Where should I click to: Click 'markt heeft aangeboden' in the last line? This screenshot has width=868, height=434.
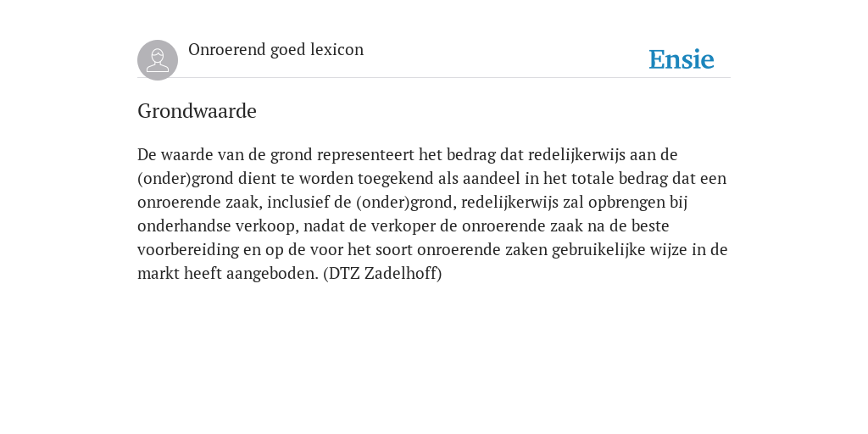228,274
